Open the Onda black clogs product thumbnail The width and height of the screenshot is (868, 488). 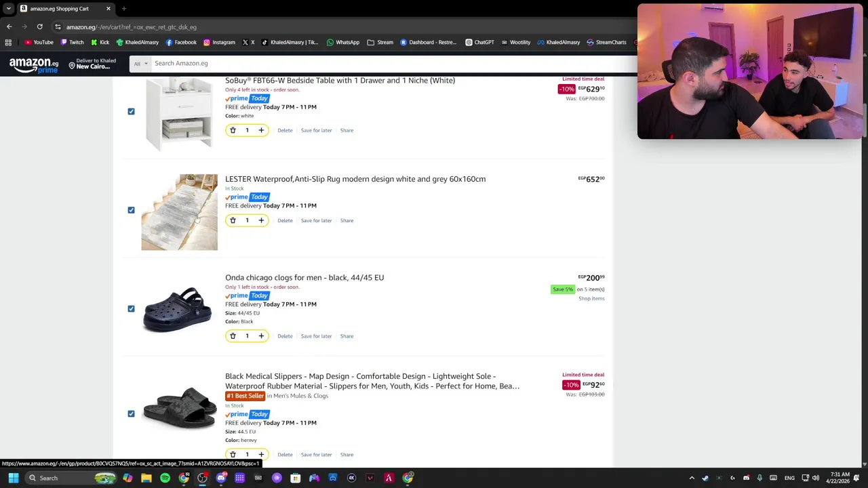178,310
